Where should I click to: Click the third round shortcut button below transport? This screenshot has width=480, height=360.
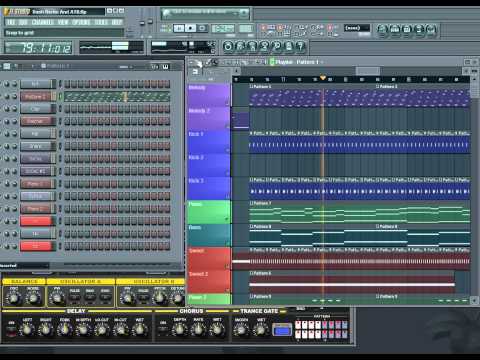pyautogui.click(x=253, y=46)
